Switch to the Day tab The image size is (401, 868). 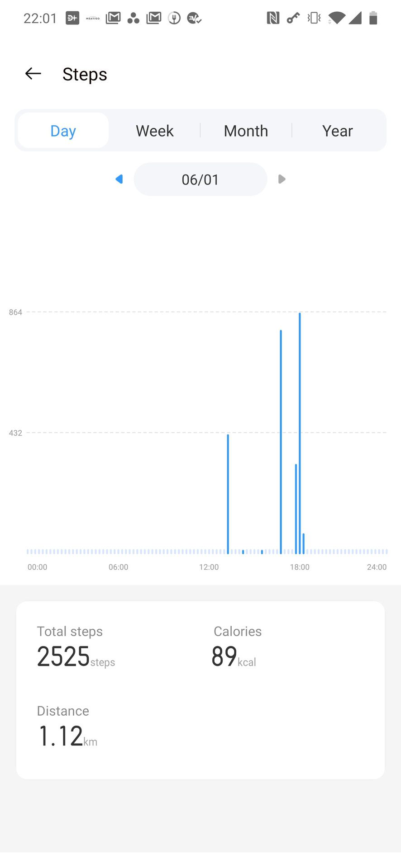63,131
